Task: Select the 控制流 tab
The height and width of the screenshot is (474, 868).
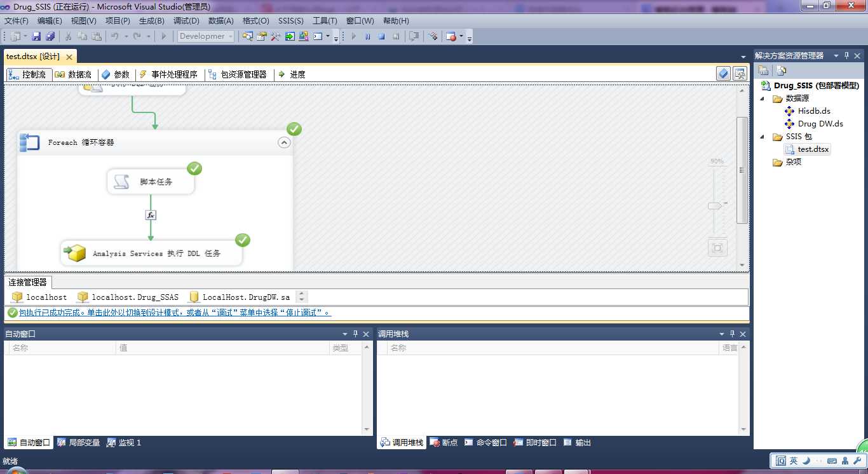Action: 28,74
